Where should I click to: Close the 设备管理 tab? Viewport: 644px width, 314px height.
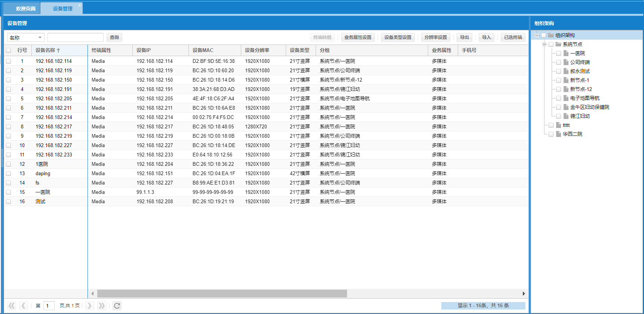pos(79,5)
